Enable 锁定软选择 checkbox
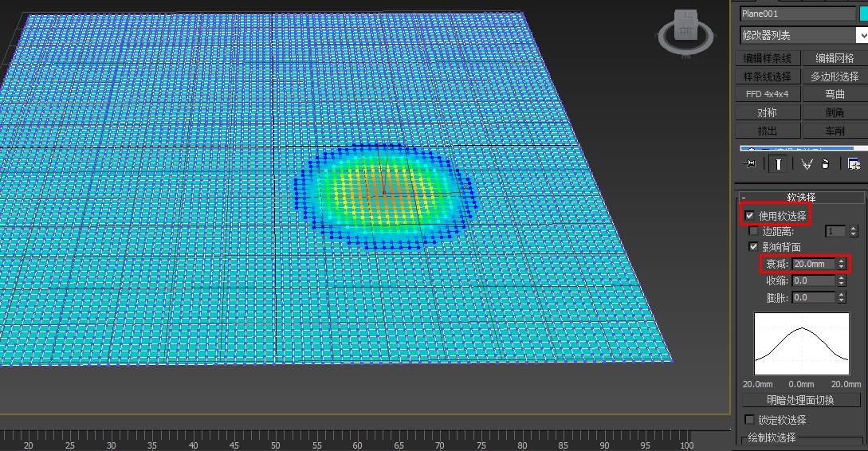This screenshot has width=868, height=451. [749, 420]
